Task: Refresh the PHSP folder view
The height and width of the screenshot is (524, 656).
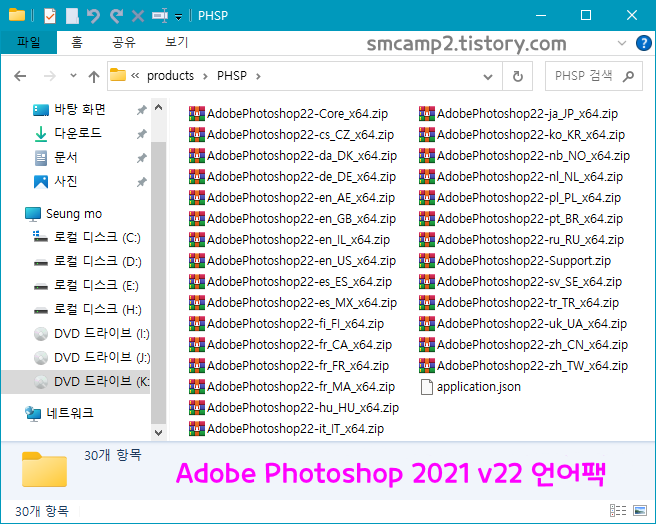Action: 518,76
